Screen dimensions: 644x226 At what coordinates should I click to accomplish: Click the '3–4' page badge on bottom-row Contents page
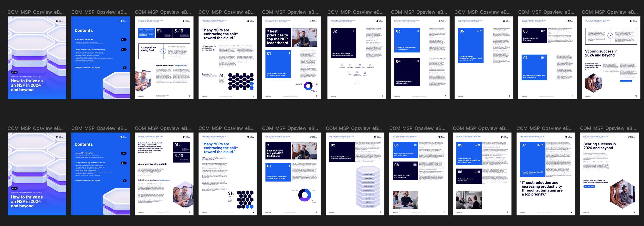point(124,153)
